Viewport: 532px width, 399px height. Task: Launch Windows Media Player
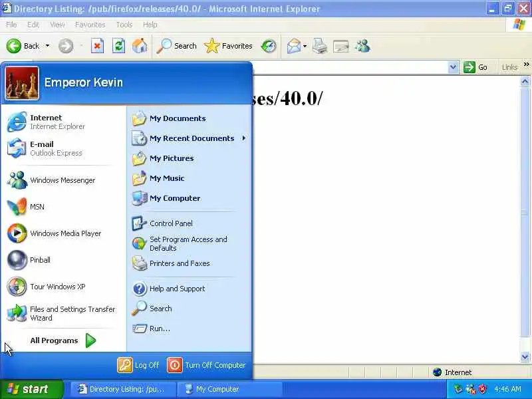tap(63, 233)
